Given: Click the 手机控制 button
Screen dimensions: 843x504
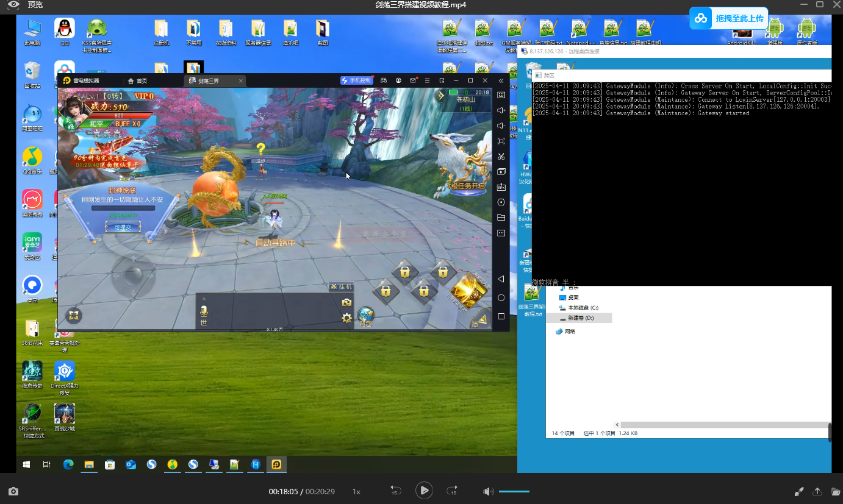Looking at the screenshot, I should pyautogui.click(x=357, y=80).
